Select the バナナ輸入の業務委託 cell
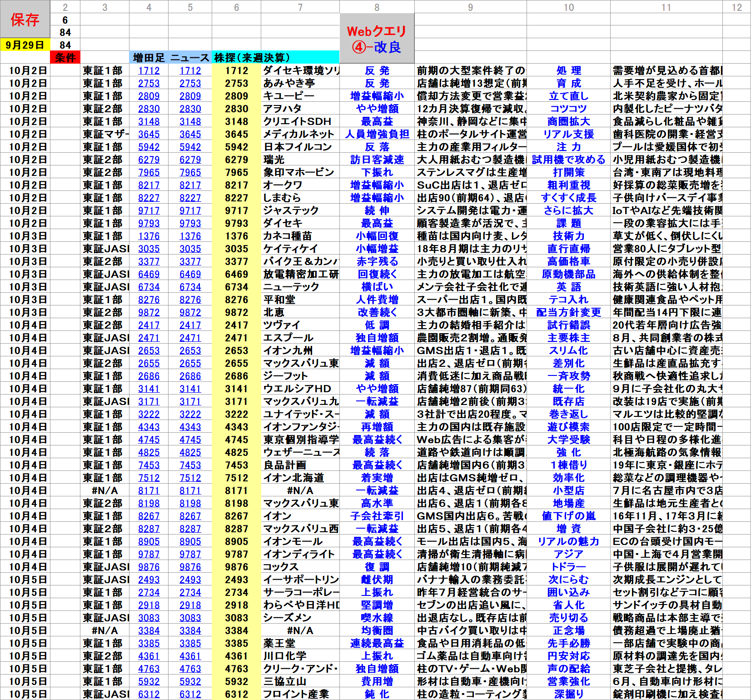The width and height of the screenshot is (751, 700). click(470, 580)
